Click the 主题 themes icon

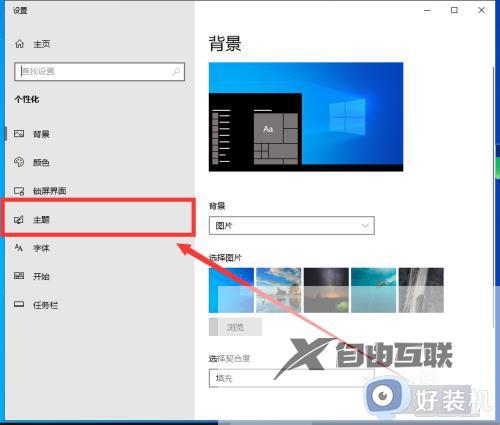[19, 219]
